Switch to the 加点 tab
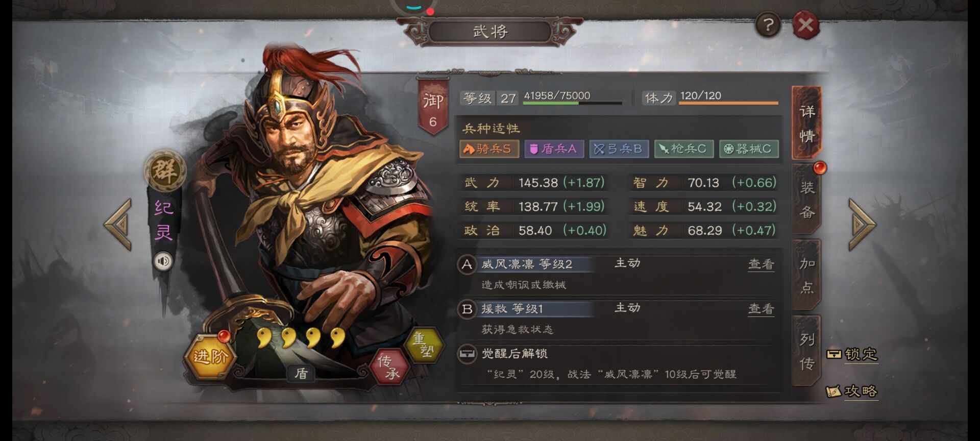The image size is (980, 441). tap(807, 275)
